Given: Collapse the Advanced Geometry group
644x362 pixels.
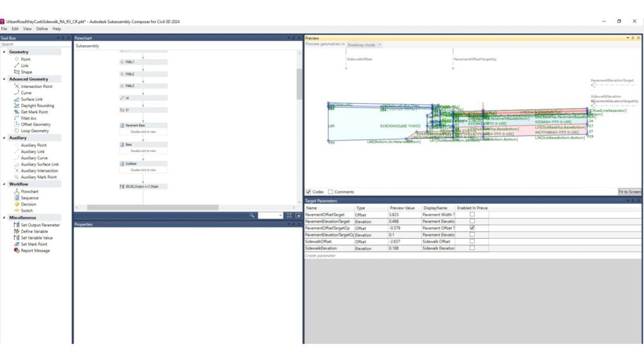Looking at the screenshot, I should pos(4,79).
